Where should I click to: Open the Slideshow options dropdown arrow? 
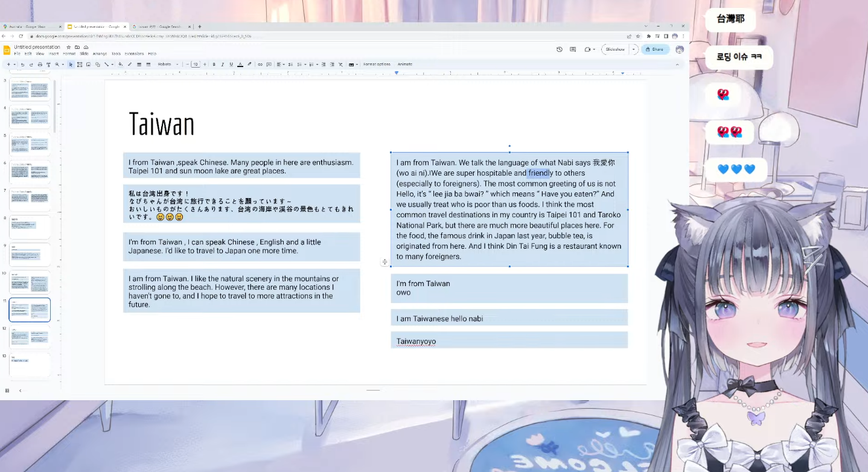coord(634,49)
